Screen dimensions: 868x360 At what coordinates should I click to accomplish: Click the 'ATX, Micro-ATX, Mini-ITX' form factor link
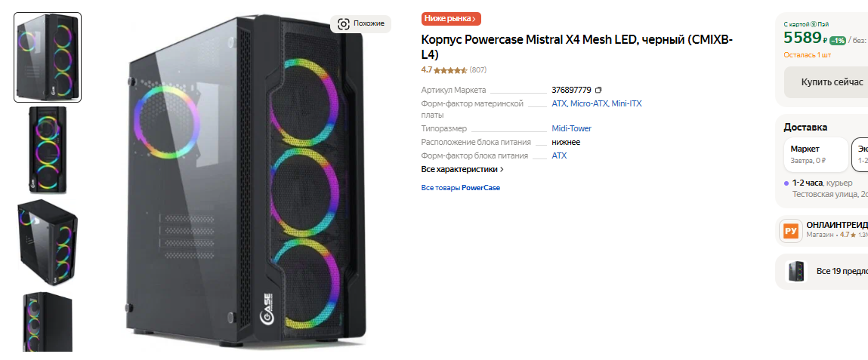pyautogui.click(x=596, y=103)
